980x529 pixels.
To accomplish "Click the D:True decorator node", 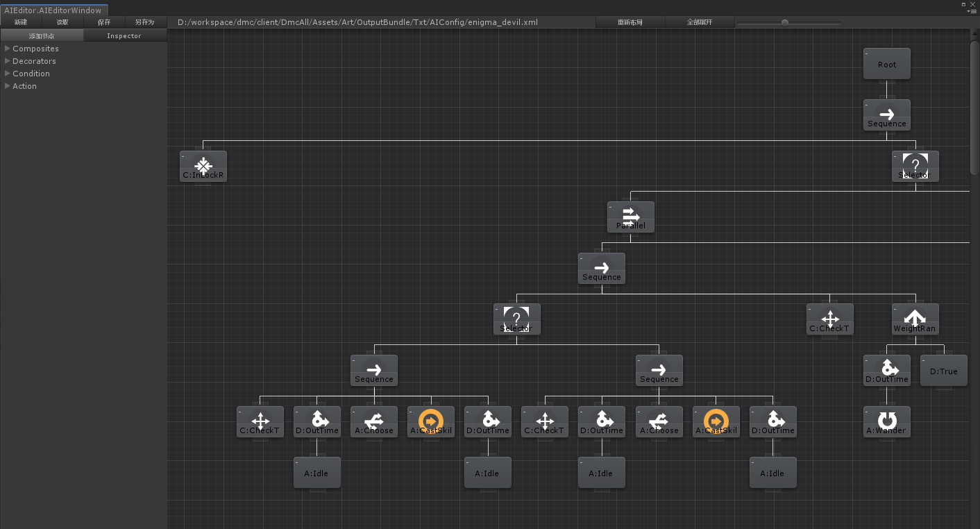I will 943,371.
